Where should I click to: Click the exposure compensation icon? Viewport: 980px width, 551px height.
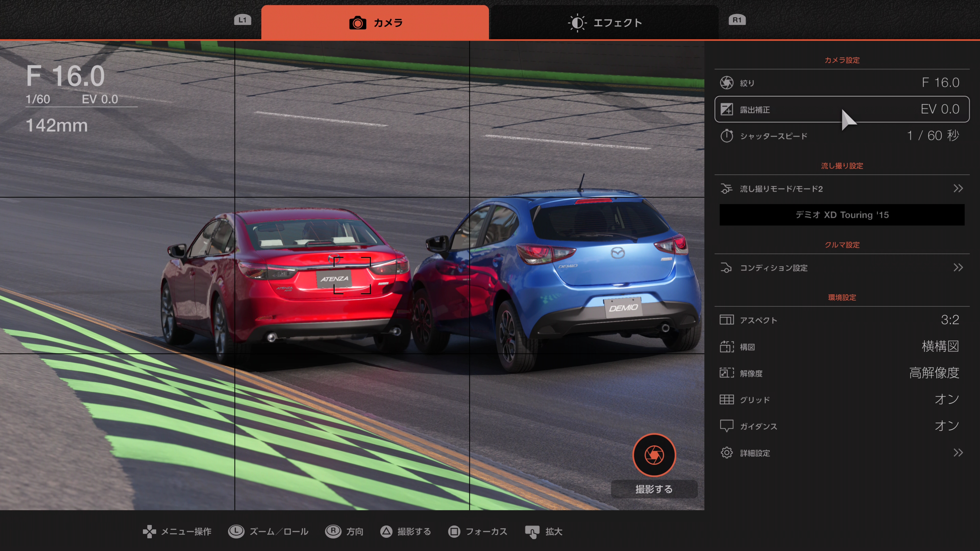[726, 109]
